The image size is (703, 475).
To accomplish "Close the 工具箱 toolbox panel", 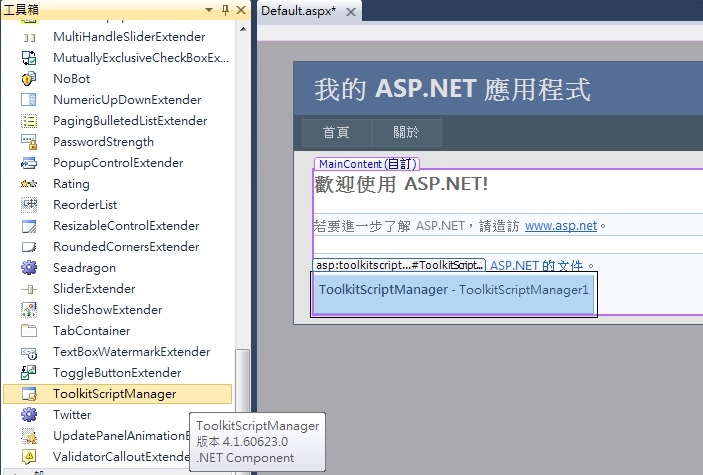I will (x=241, y=10).
